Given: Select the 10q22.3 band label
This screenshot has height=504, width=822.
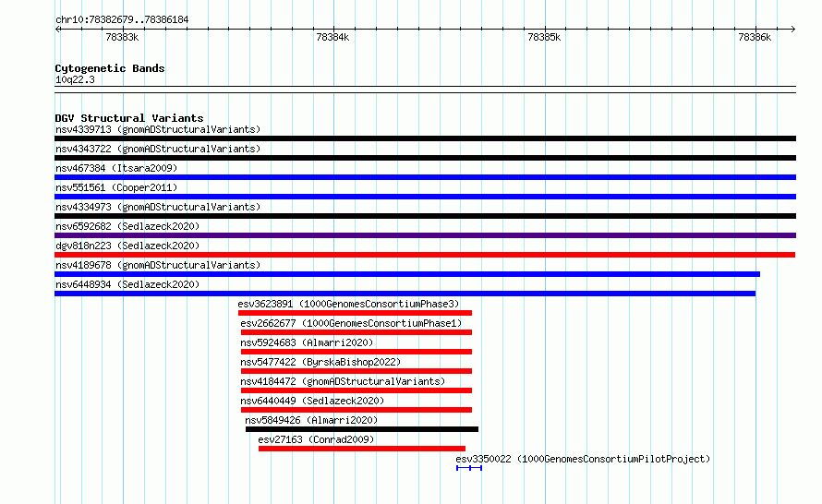Looking at the screenshot, I should click(75, 79).
